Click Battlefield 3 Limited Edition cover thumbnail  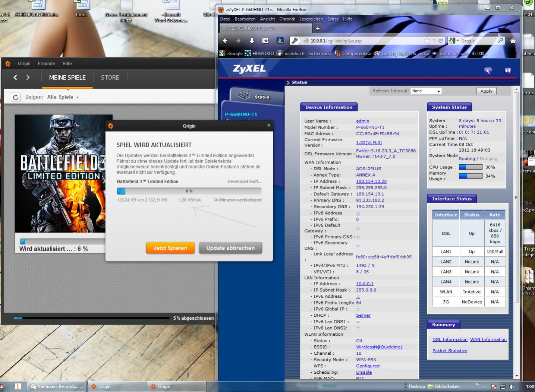(64, 174)
